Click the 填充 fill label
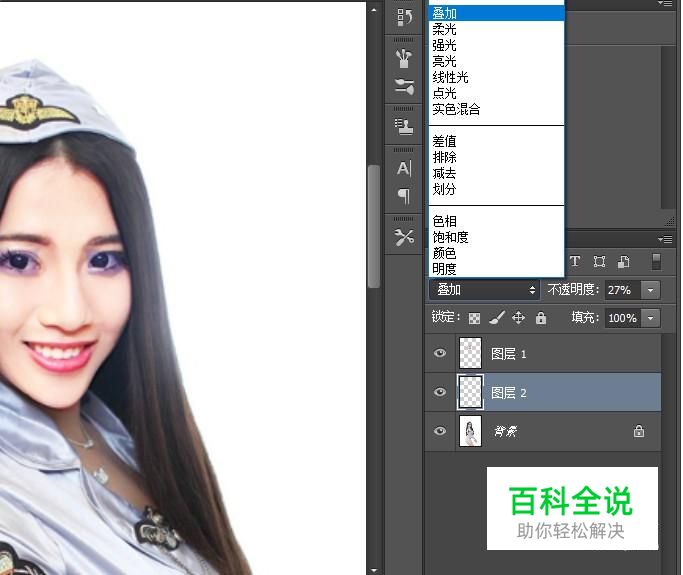 (x=585, y=318)
